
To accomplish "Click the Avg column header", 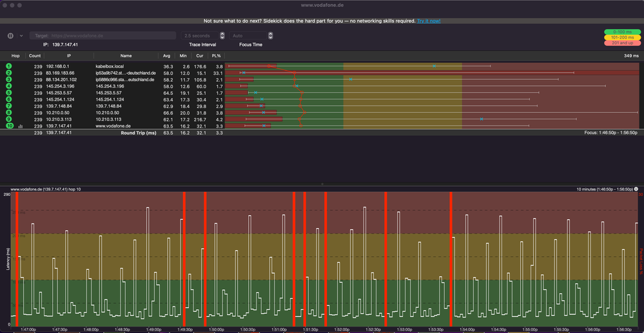I will (x=166, y=55).
